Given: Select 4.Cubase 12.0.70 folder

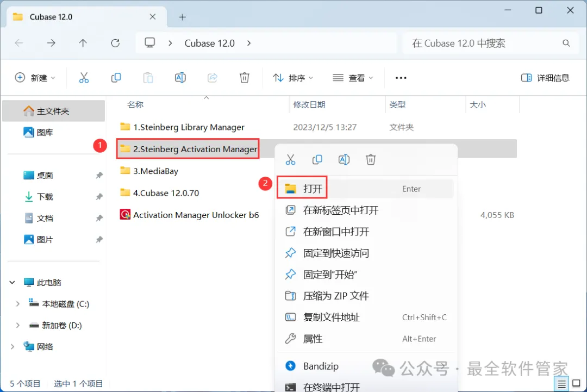Looking at the screenshot, I should [x=159, y=193].
